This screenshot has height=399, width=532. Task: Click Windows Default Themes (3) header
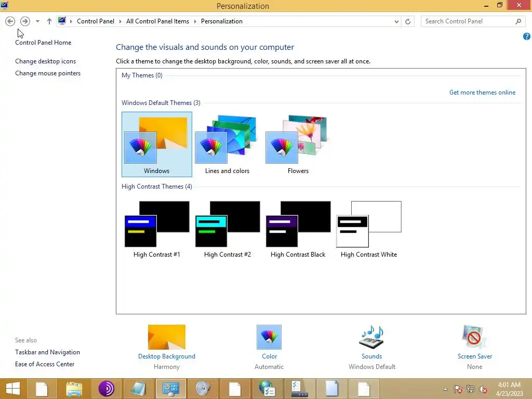[x=161, y=103]
